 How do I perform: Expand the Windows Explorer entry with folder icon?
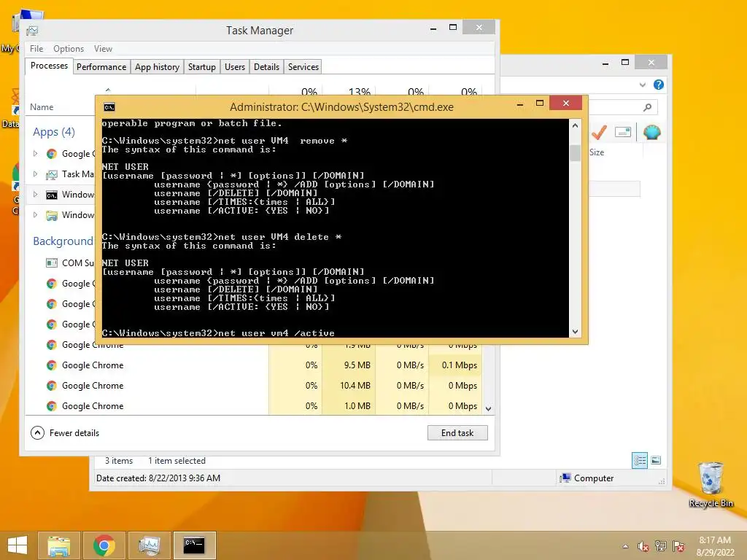pyautogui.click(x=35, y=215)
